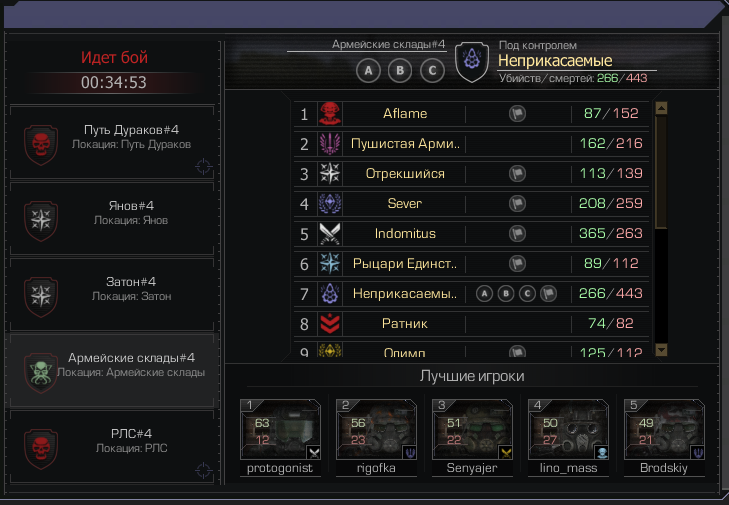Select point B in the header circles
729x505 pixels.
[x=400, y=71]
